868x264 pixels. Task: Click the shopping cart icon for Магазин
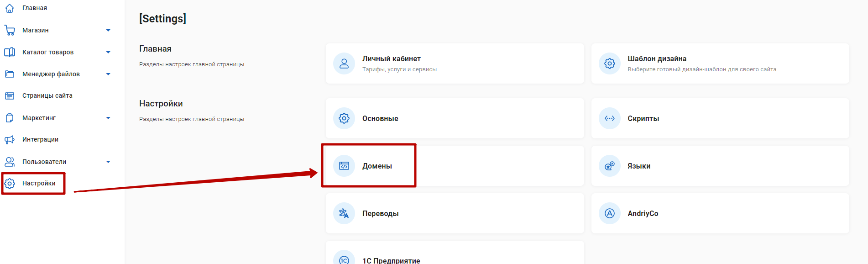10,30
